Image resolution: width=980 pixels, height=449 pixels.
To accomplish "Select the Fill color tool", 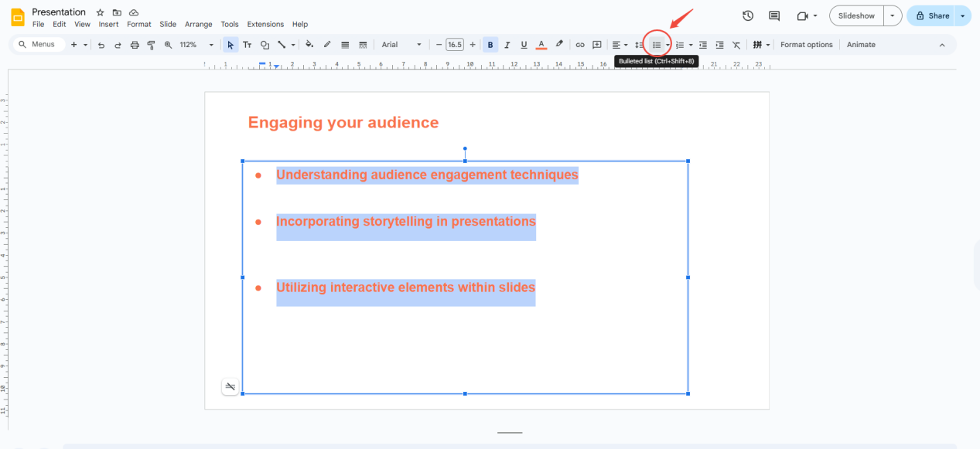I will pos(309,44).
